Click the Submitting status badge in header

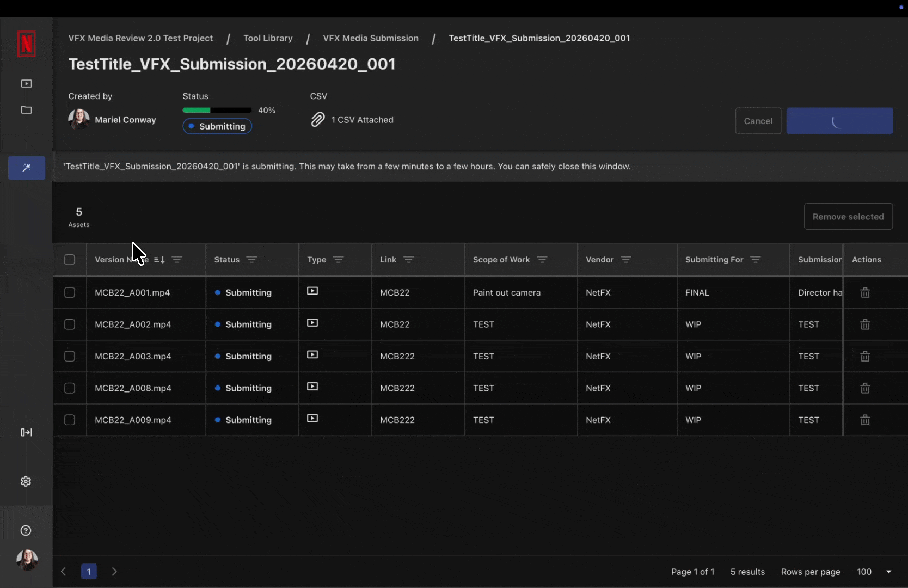pos(217,126)
